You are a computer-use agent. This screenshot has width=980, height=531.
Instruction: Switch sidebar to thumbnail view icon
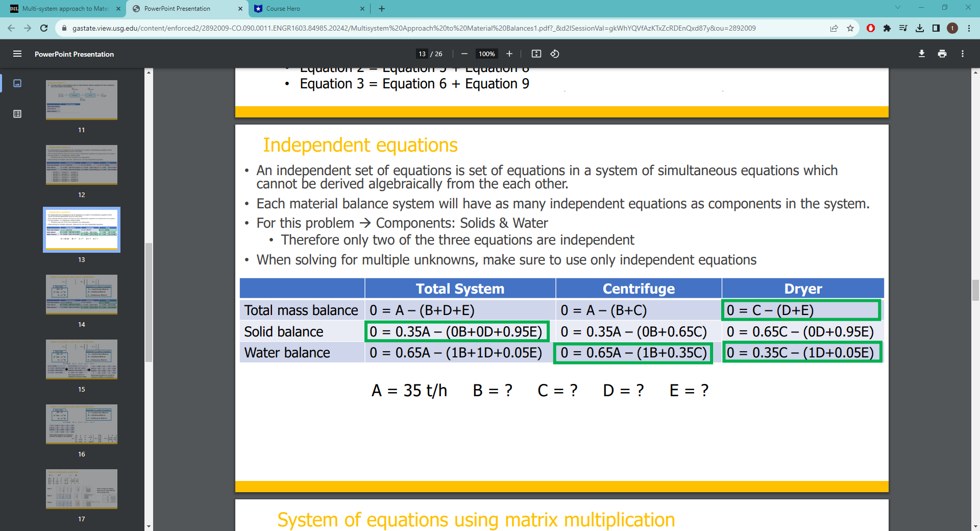point(17,83)
